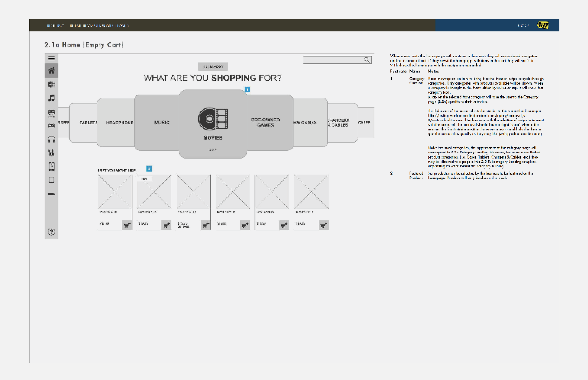
Task: Click the blue footnote marker 1
Action: click(247, 90)
